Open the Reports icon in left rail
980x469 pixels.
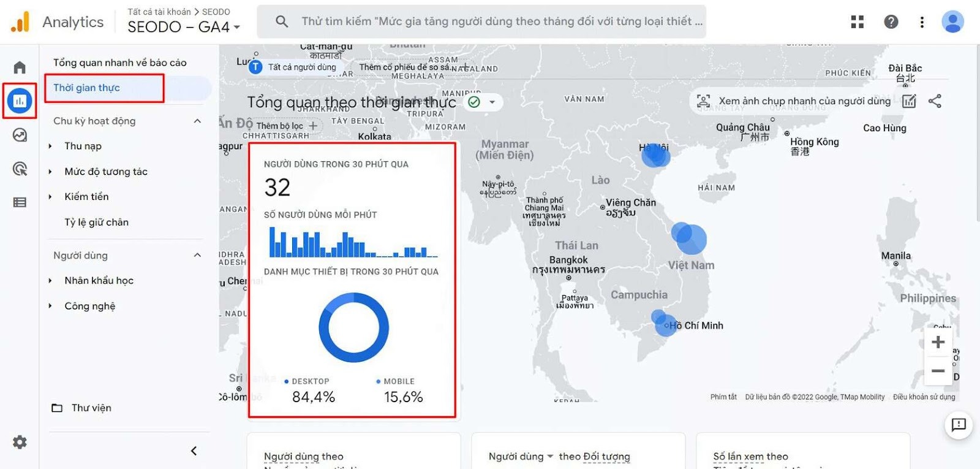point(20,101)
